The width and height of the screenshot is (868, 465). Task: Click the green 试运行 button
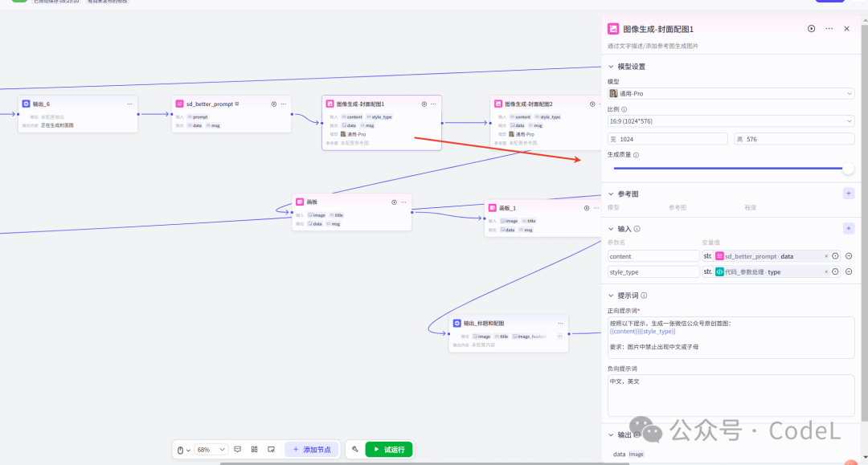[389, 450]
